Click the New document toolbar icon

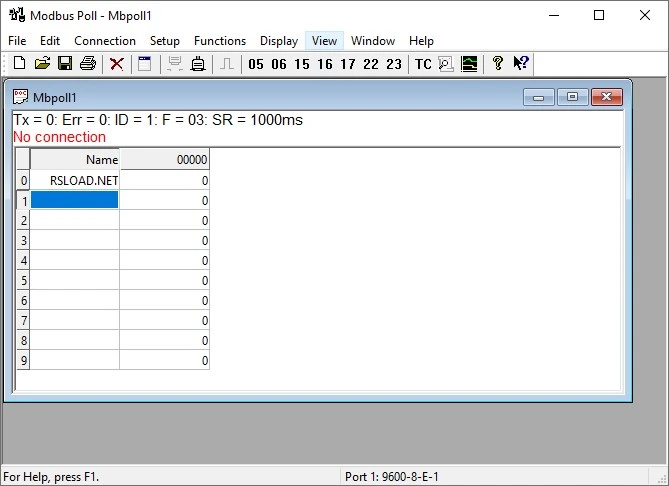pyautogui.click(x=19, y=64)
